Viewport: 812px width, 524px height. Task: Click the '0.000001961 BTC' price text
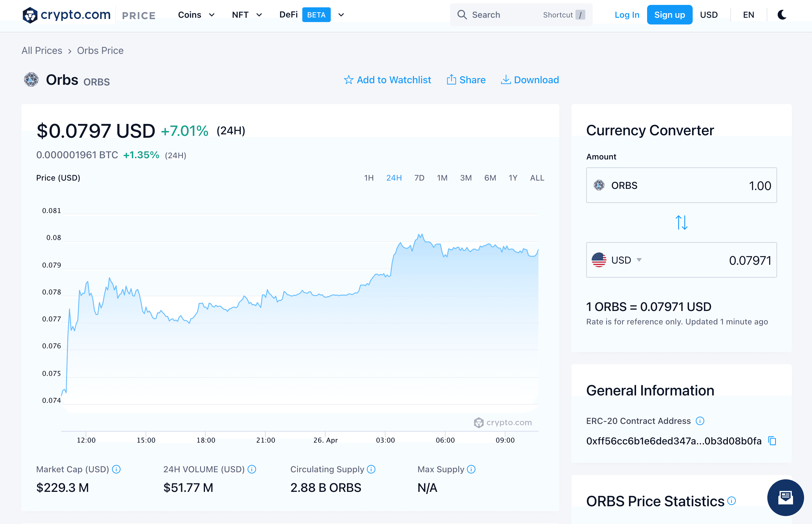pos(77,155)
